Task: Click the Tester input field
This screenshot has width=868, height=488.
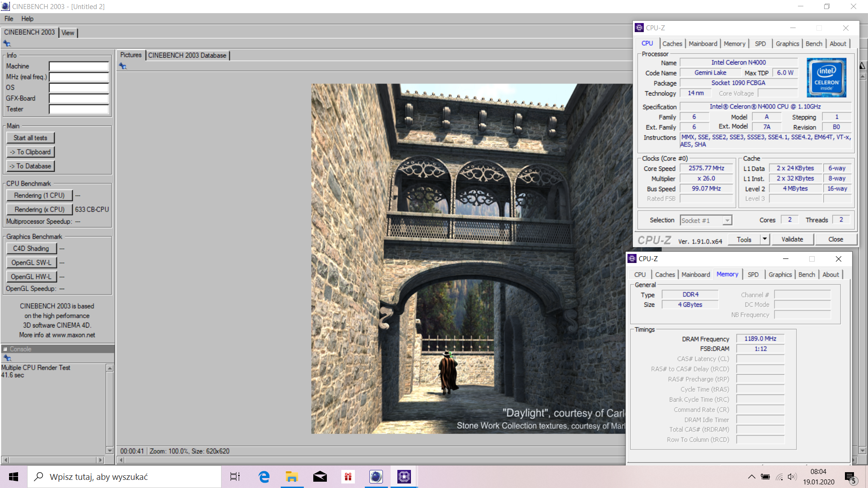Action: click(x=79, y=109)
